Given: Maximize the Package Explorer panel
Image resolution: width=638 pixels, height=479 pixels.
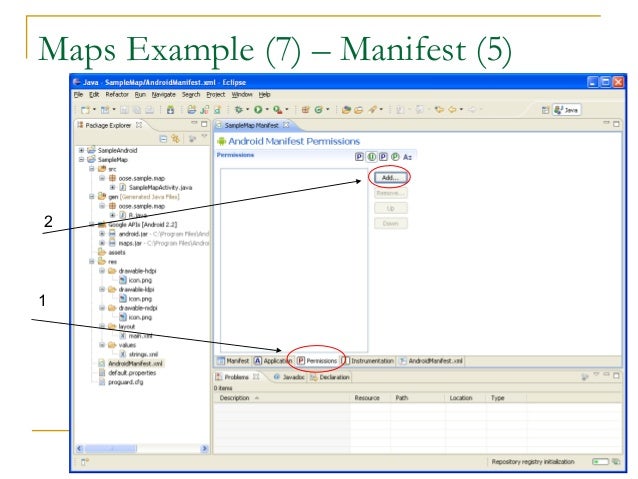Looking at the screenshot, I should tap(204, 124).
